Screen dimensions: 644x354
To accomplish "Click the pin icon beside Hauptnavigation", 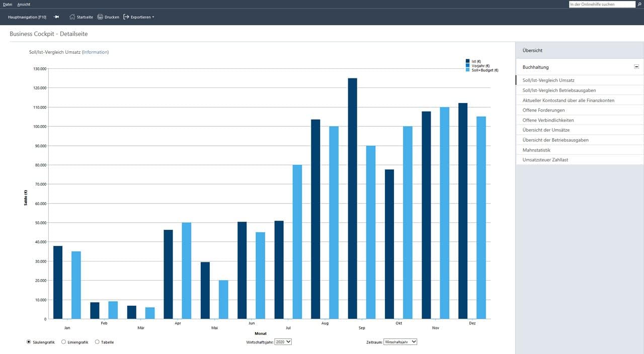I will (x=56, y=17).
